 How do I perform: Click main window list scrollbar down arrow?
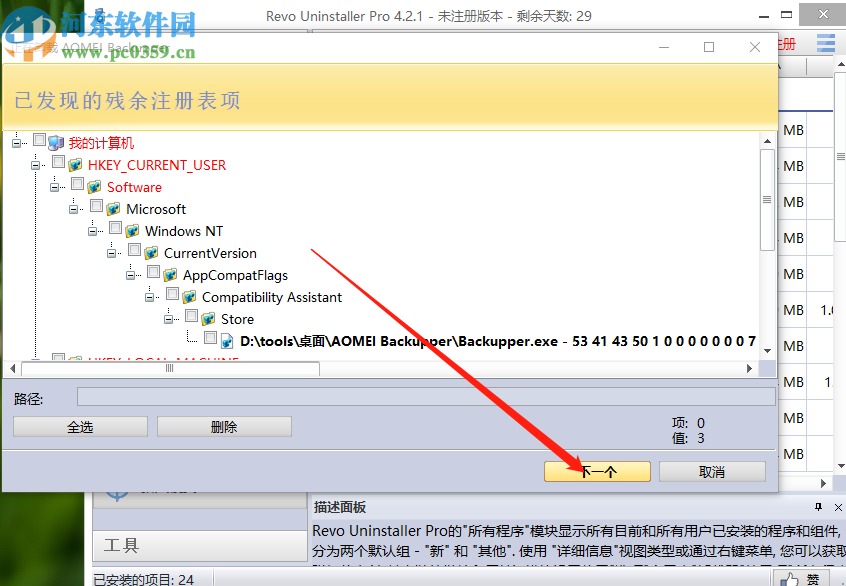tap(841, 466)
